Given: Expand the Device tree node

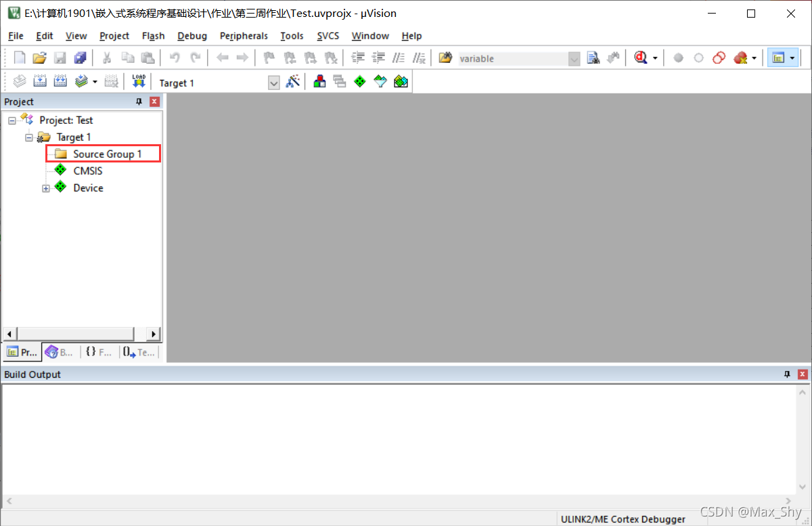Looking at the screenshot, I should (x=46, y=188).
